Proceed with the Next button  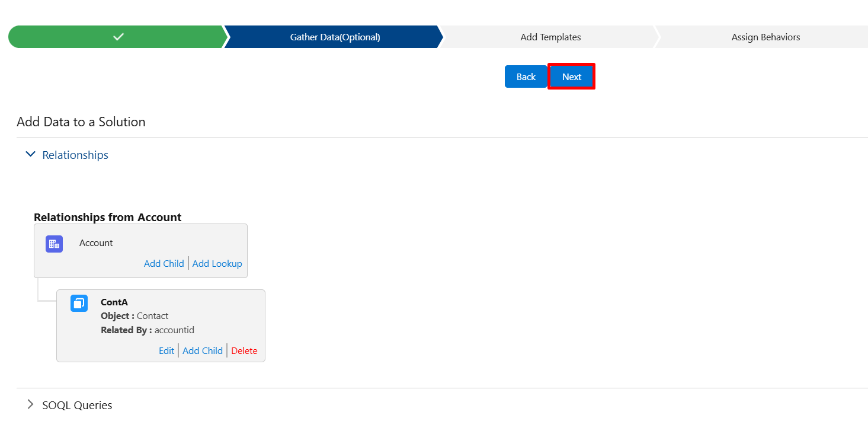pos(571,76)
